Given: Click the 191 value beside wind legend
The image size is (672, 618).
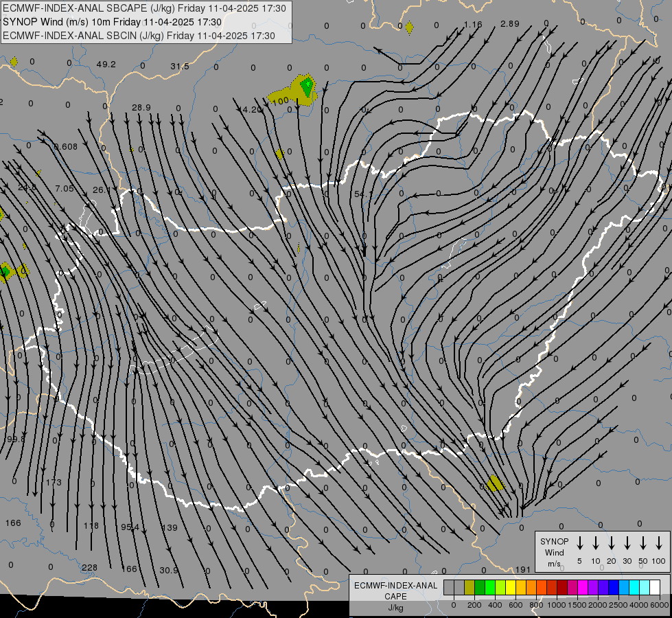Looking at the screenshot, I should tap(523, 569).
